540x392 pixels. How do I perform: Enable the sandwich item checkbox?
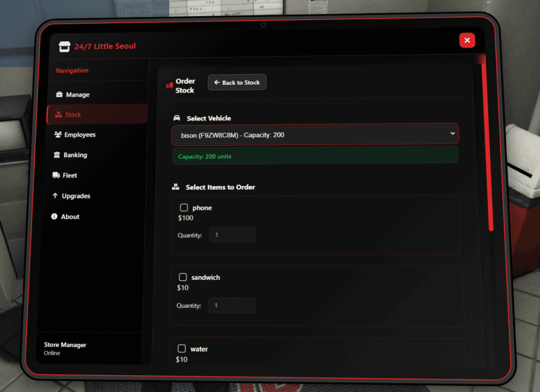tap(183, 277)
